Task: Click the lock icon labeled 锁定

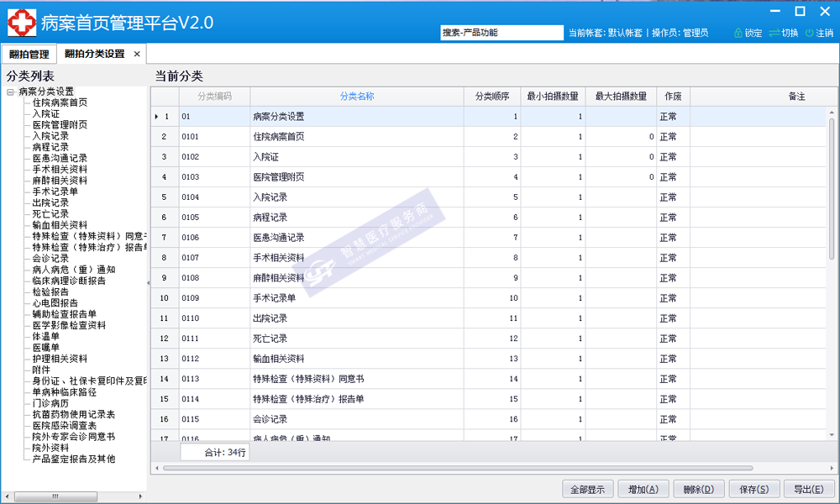Action: (738, 33)
